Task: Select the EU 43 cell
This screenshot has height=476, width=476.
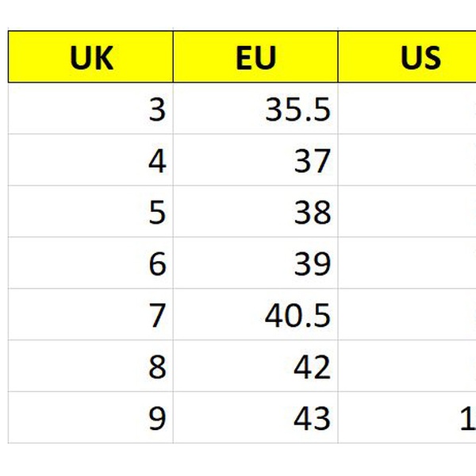Action: pyautogui.click(x=255, y=418)
